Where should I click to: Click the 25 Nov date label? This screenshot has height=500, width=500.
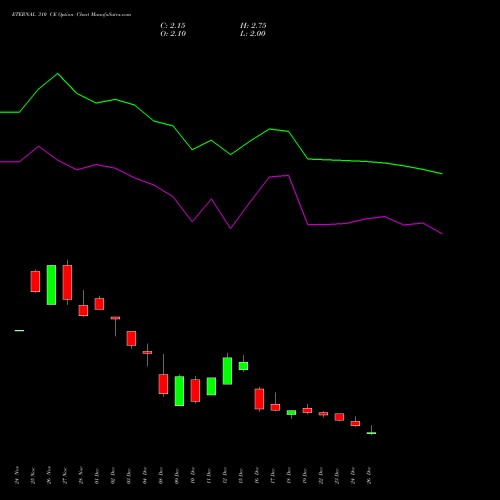click(x=33, y=476)
